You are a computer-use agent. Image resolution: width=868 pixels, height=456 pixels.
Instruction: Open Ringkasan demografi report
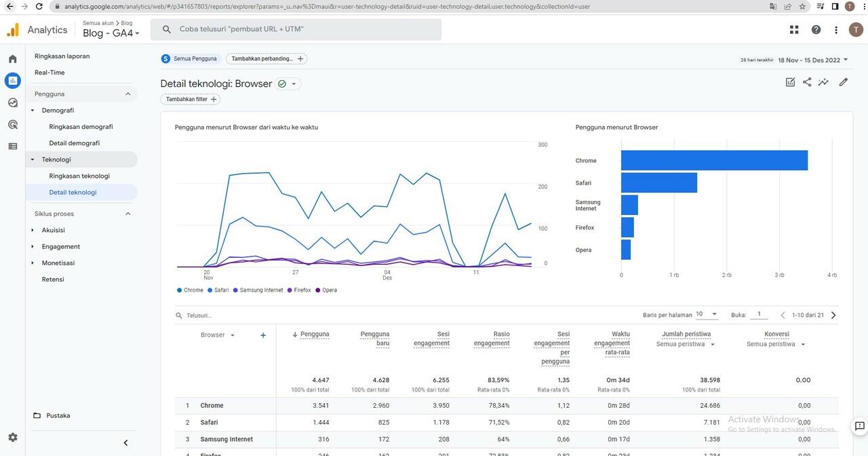point(81,127)
